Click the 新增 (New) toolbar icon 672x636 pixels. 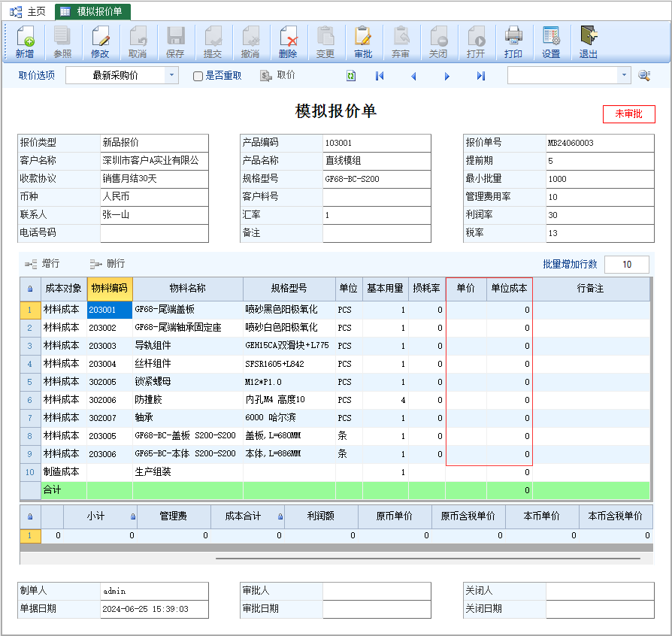tap(25, 41)
